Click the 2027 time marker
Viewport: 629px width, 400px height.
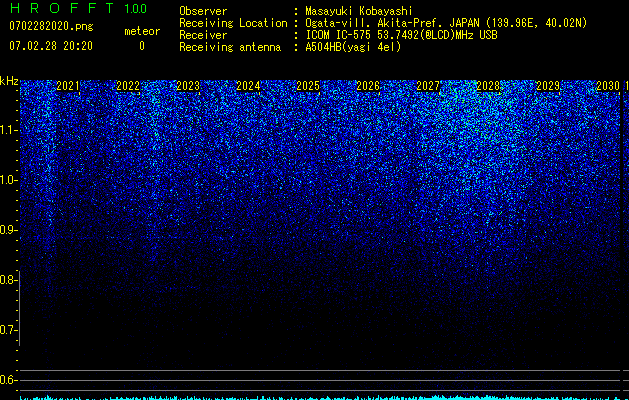click(428, 86)
